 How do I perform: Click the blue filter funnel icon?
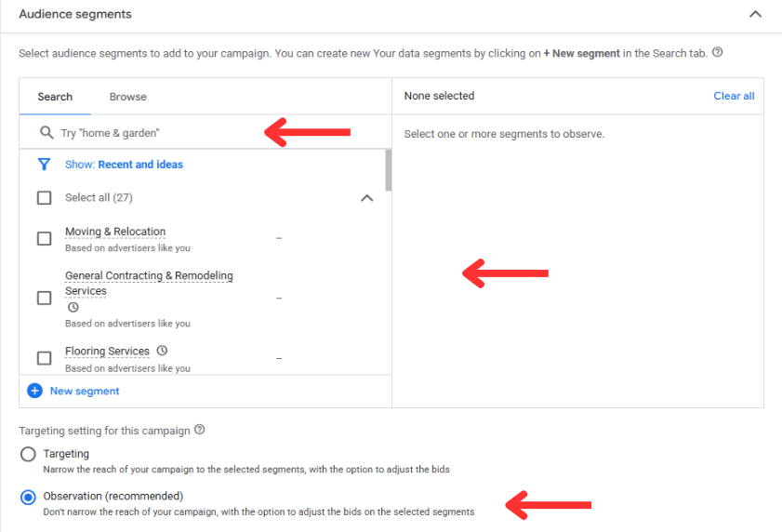tap(44, 165)
